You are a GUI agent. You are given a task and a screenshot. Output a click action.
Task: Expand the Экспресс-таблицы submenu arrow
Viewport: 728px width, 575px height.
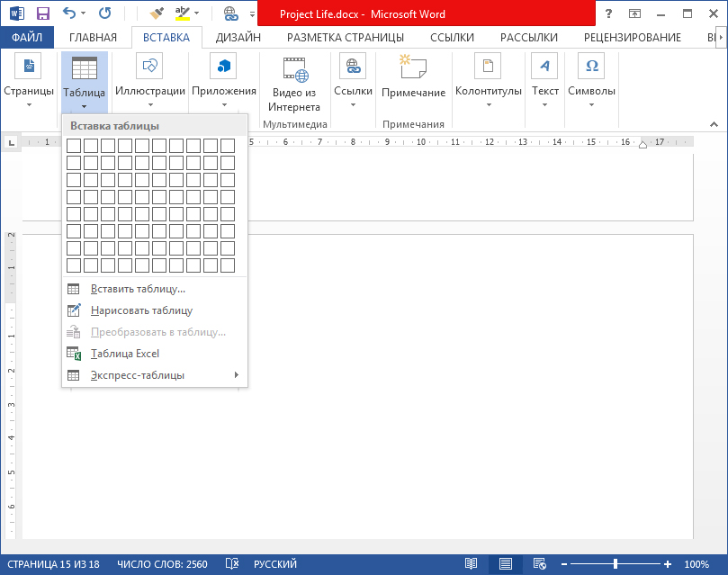(237, 374)
